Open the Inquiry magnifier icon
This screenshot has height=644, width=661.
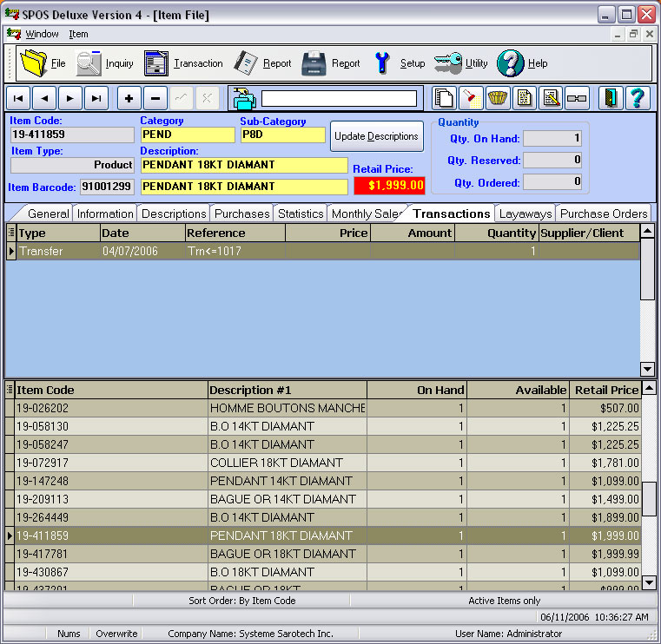pos(88,63)
